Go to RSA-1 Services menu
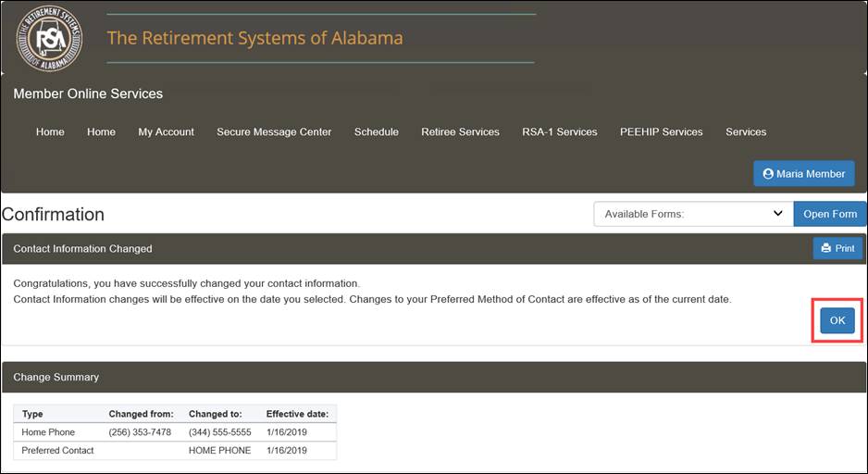Screen dimensions: 868x474 point(559,132)
